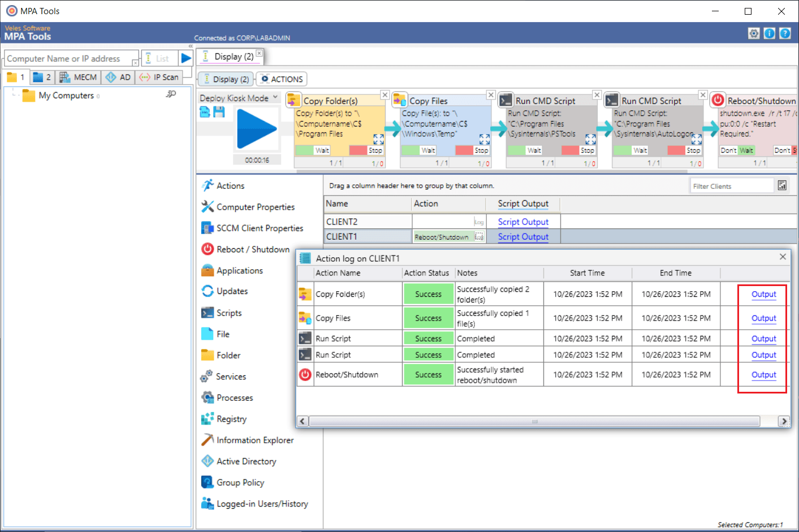Toggle Stop on failure for Copy Files
The height and width of the screenshot is (532, 799).
coord(473,150)
